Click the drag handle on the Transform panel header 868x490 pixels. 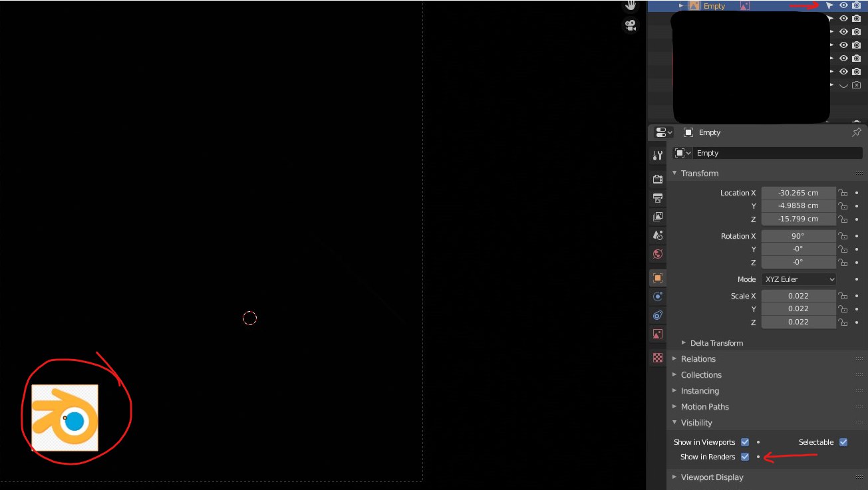[x=859, y=173]
